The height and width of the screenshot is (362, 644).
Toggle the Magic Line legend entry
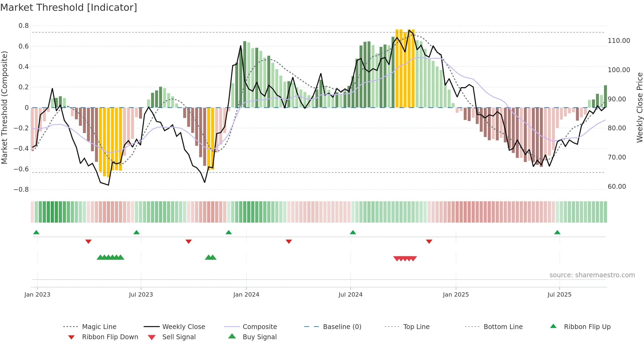point(90,327)
